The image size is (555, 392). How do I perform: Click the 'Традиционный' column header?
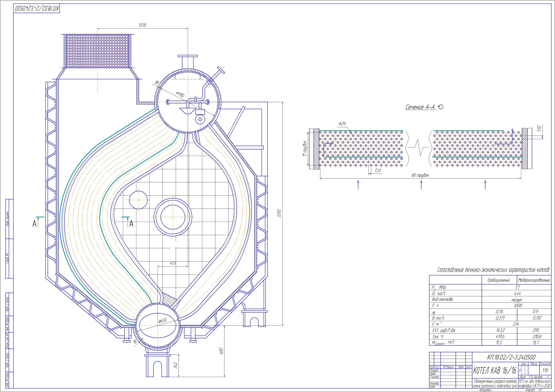coord(498,280)
